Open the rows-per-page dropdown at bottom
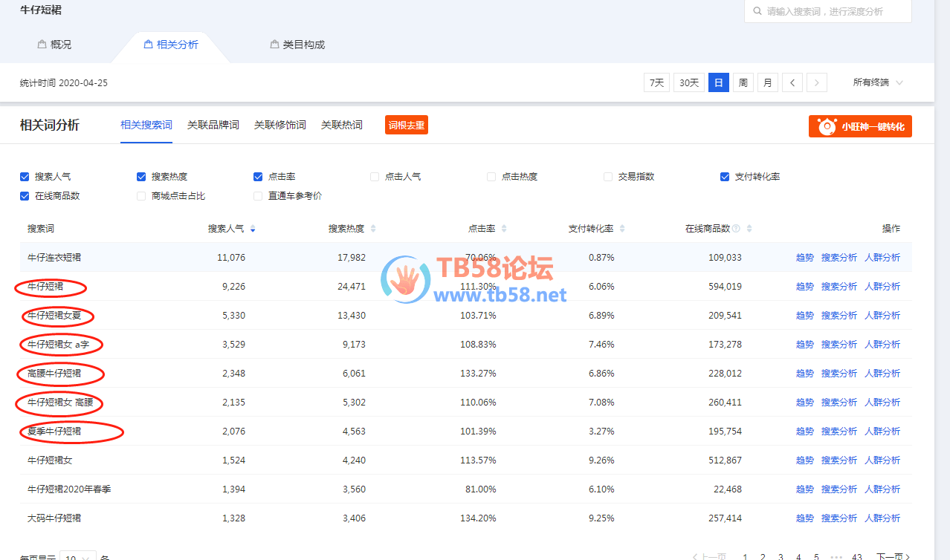Viewport: 950px width, 560px height. click(78, 557)
